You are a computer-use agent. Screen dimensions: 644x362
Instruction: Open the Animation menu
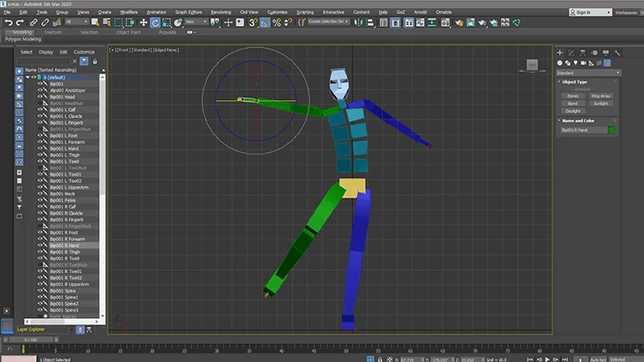tap(157, 13)
